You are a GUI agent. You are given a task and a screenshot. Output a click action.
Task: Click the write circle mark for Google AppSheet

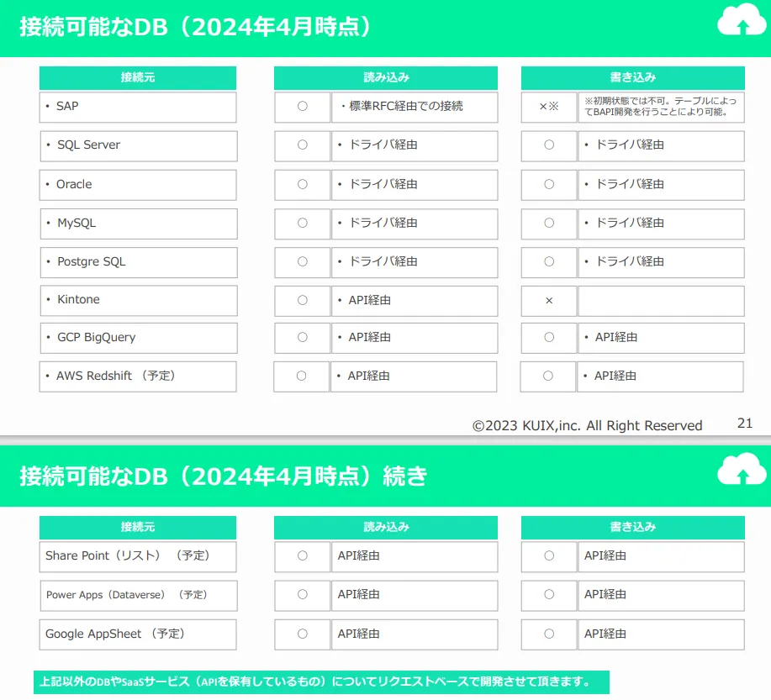pos(549,634)
